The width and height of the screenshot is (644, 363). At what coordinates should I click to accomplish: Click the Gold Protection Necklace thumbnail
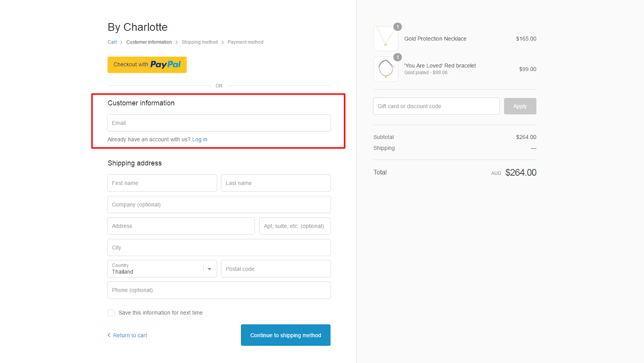coord(386,39)
